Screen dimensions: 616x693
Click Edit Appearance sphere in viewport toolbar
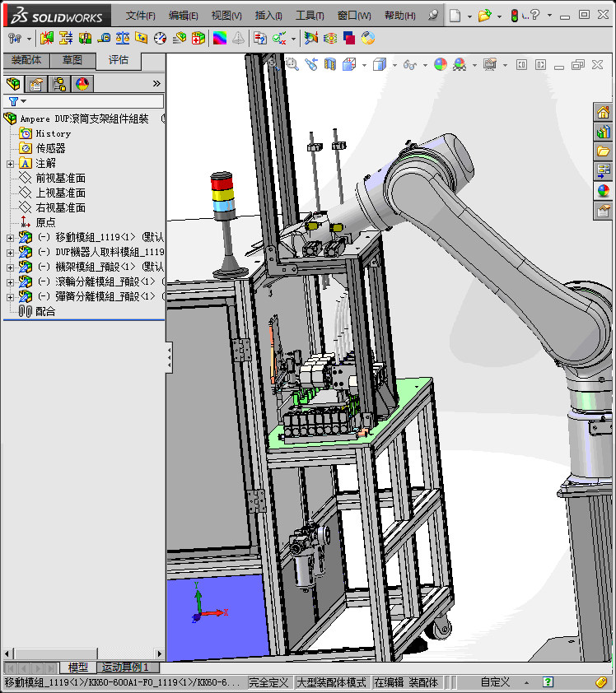click(441, 64)
